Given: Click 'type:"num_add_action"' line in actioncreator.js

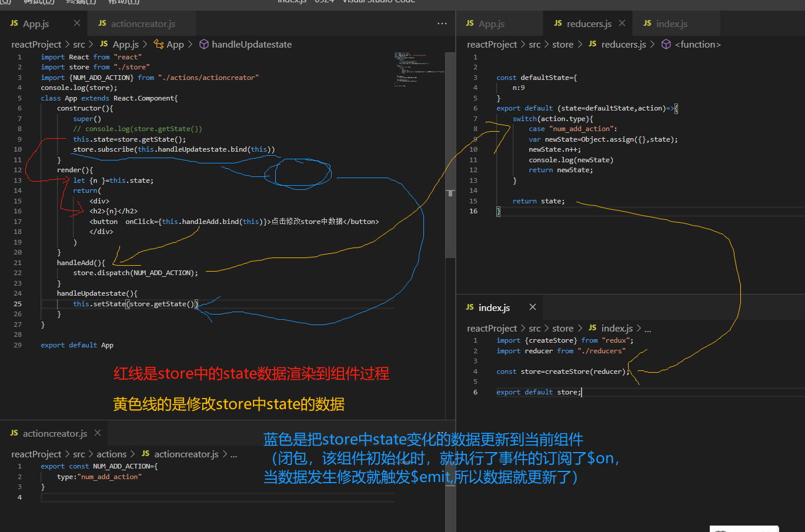Looking at the screenshot, I should [x=99, y=477].
